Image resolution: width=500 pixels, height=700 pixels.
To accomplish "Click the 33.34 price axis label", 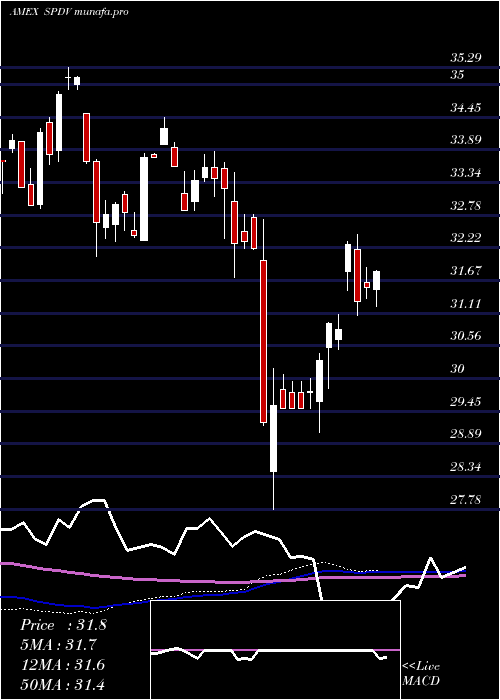I will coord(466,173).
